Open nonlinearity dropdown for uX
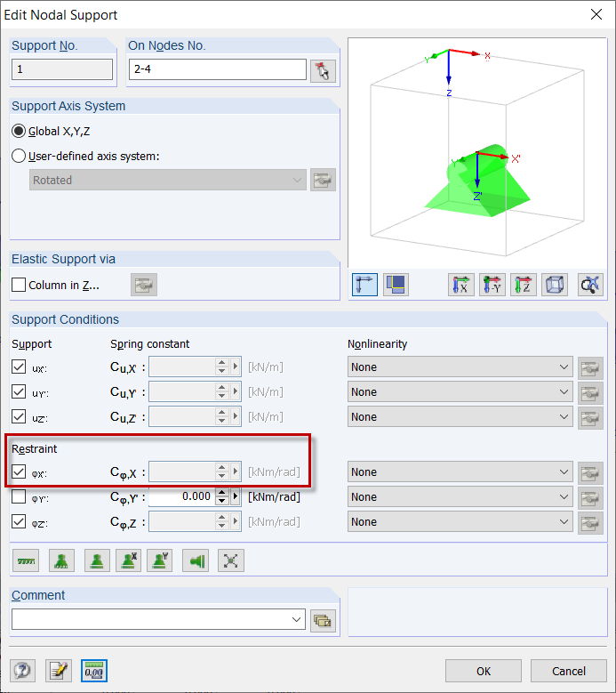This screenshot has height=693, width=616. tap(460, 367)
